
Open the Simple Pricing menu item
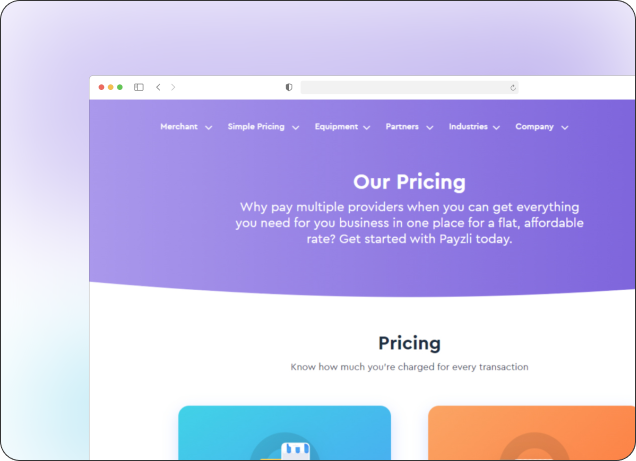click(256, 127)
